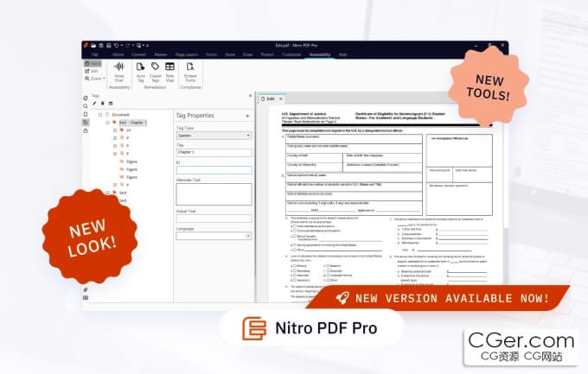The height and width of the screenshot is (374, 588).
Task: Open the search pane from the sidebar
Action: pyautogui.click(x=86, y=106)
